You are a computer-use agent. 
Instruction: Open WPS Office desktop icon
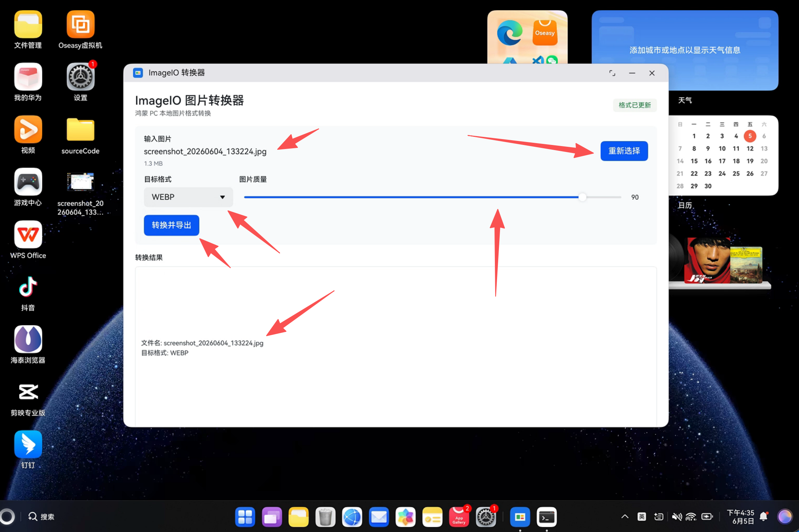pyautogui.click(x=28, y=240)
